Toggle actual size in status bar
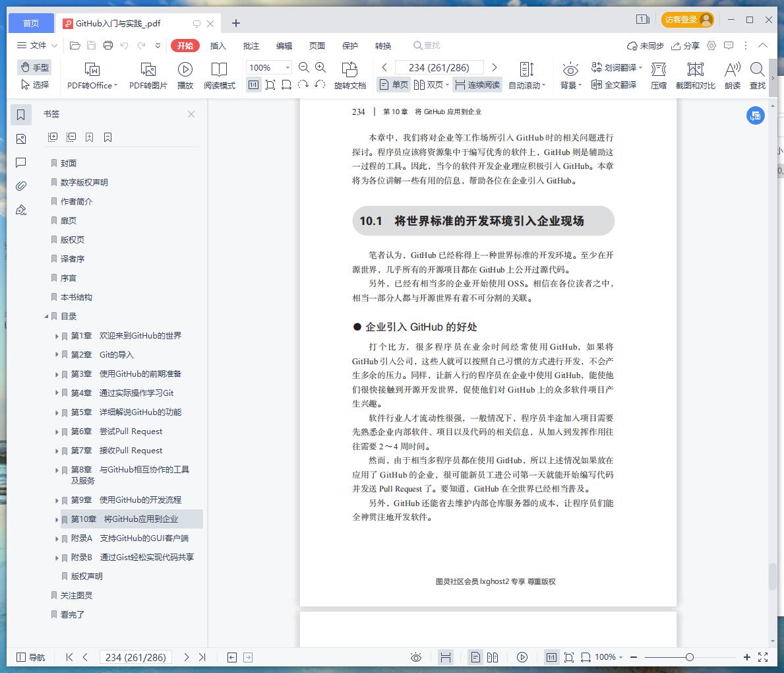Viewport: 784px width, 673px height. 551,657
